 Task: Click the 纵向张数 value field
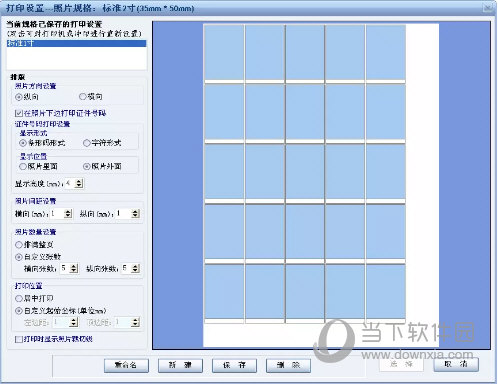[127, 268]
